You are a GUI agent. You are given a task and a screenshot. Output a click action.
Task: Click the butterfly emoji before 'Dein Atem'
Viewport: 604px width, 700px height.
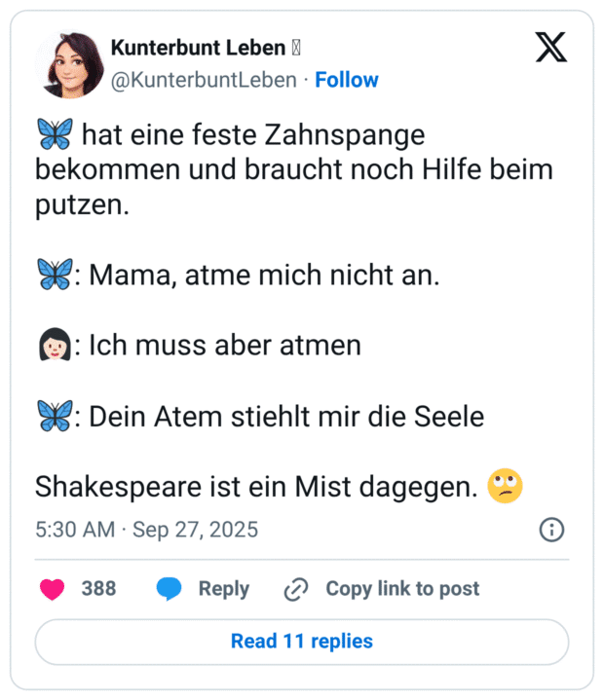pyautogui.click(x=54, y=417)
